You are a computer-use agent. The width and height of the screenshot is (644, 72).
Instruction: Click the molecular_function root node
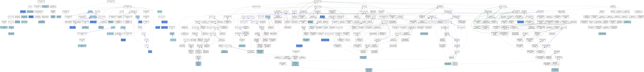click(x=41, y=2)
